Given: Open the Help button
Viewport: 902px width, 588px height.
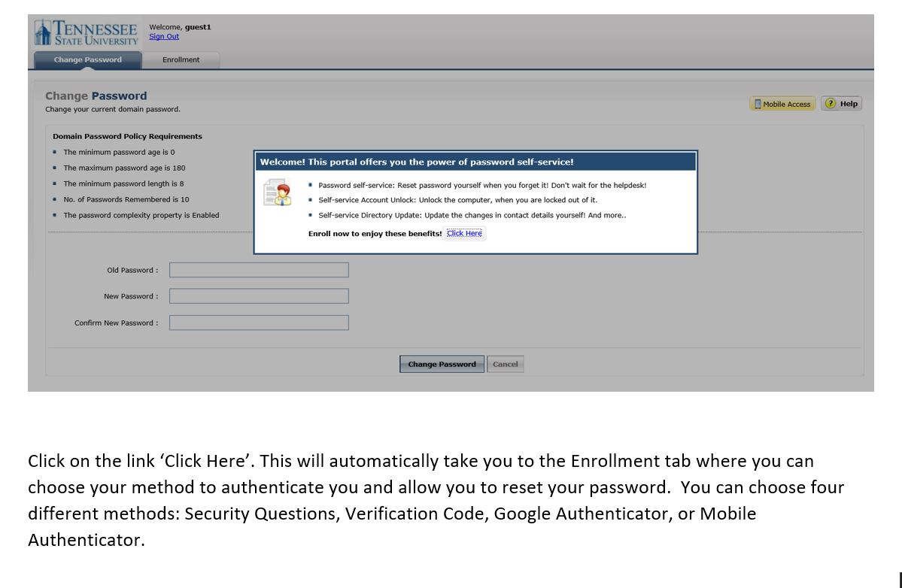Looking at the screenshot, I should point(842,104).
